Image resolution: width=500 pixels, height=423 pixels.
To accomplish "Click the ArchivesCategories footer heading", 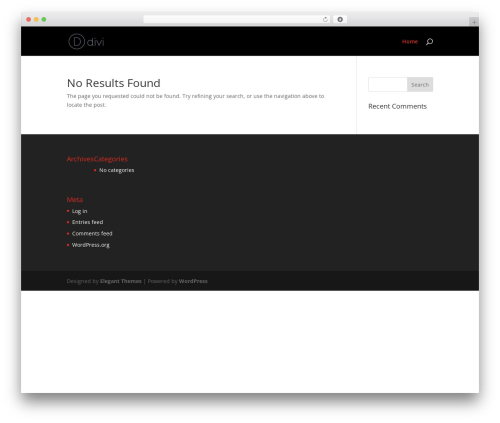I will [97, 159].
